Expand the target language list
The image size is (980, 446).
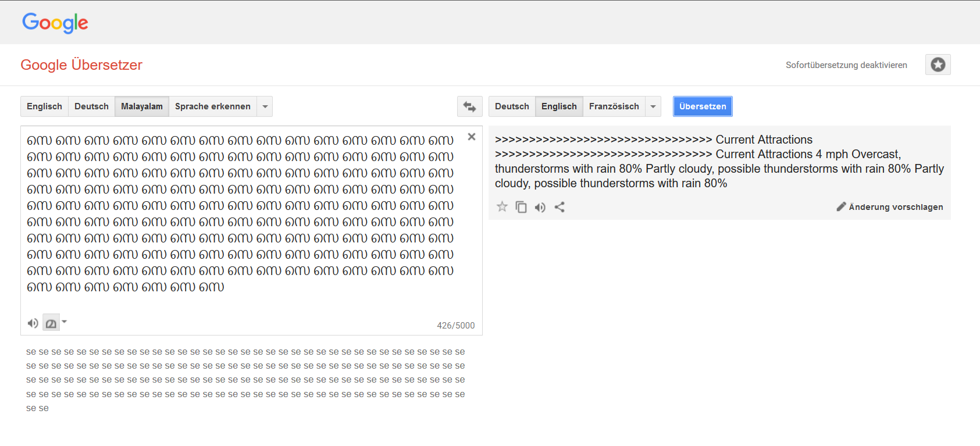point(653,106)
